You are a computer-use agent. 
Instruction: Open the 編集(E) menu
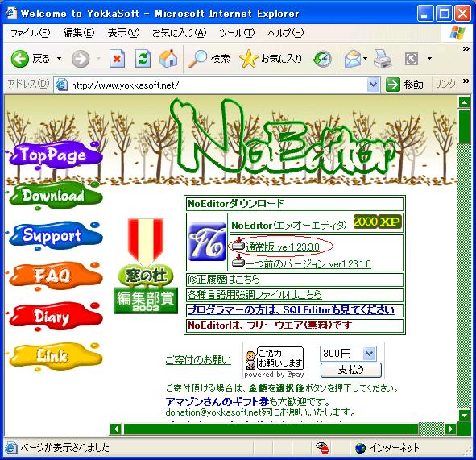79,32
